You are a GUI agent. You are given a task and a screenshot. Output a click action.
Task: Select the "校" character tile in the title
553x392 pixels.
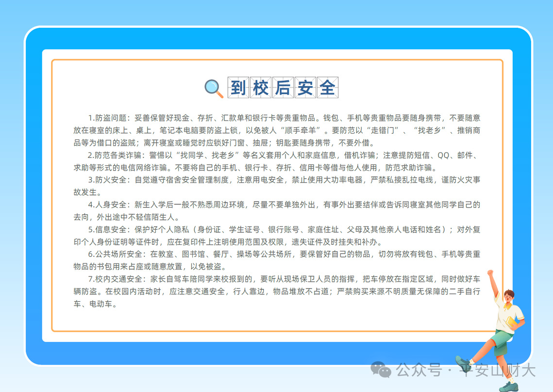[x=261, y=88]
